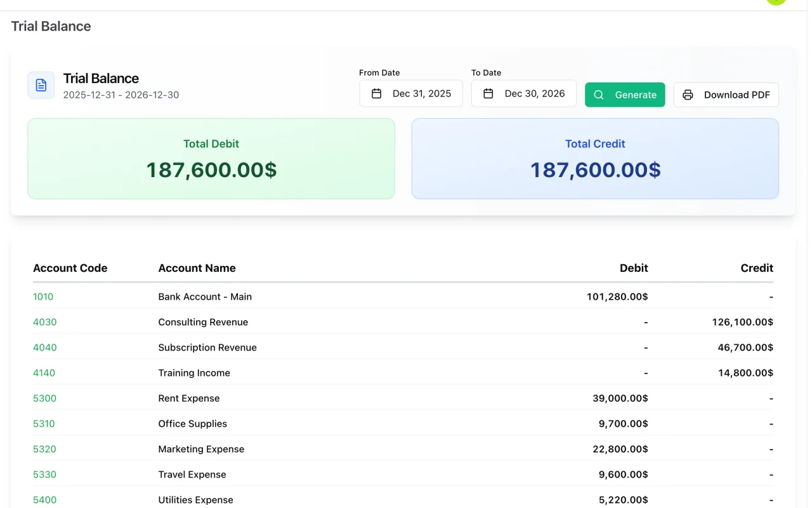Select the Consulting Revenue account name
This screenshot has height=508, width=812.
tap(203, 322)
